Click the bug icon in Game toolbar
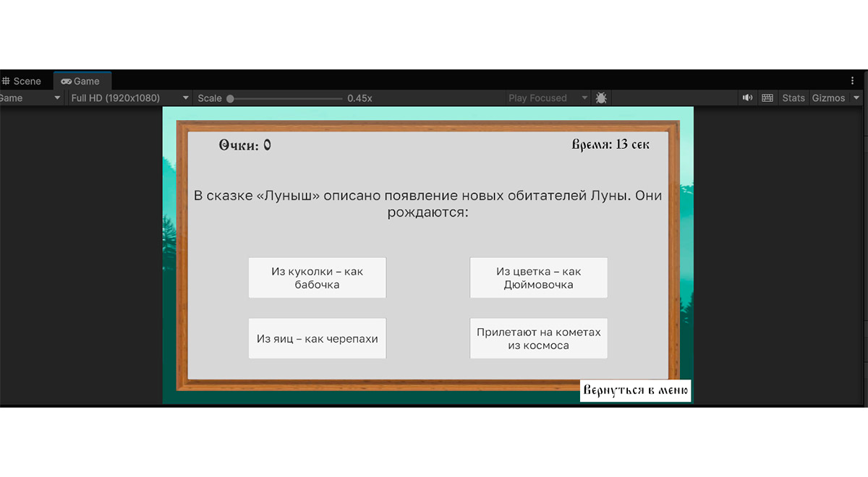868x477 pixels. coord(601,98)
